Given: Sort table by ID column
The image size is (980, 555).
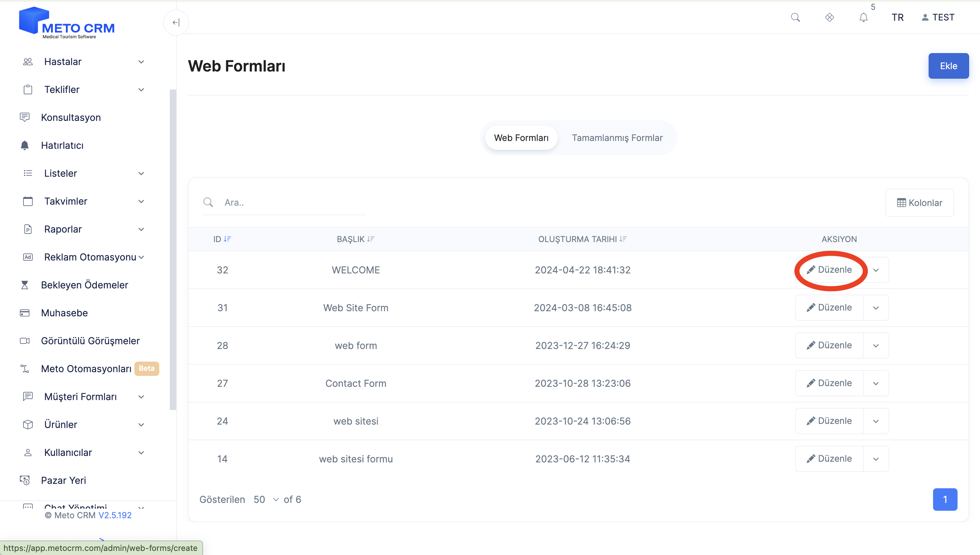Looking at the screenshot, I should (x=222, y=239).
